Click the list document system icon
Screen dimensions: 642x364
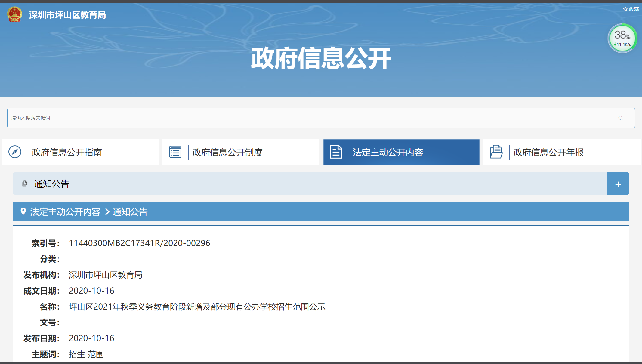point(175,152)
